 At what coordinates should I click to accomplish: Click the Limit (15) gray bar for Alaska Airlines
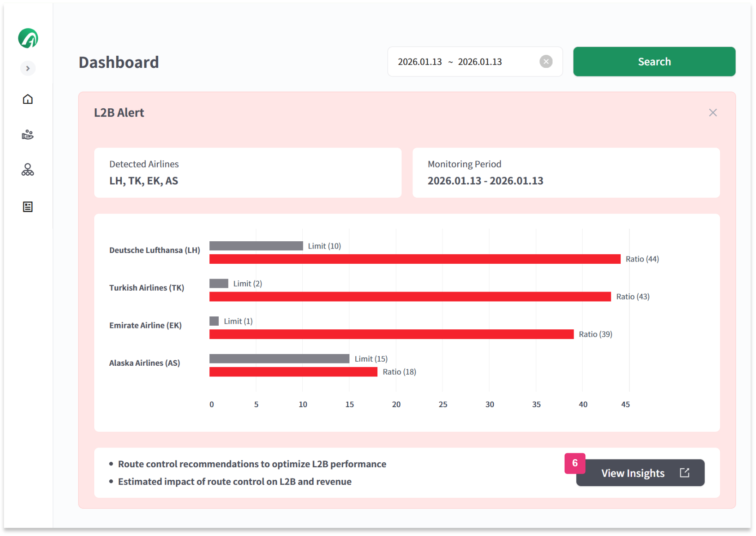[x=279, y=358]
